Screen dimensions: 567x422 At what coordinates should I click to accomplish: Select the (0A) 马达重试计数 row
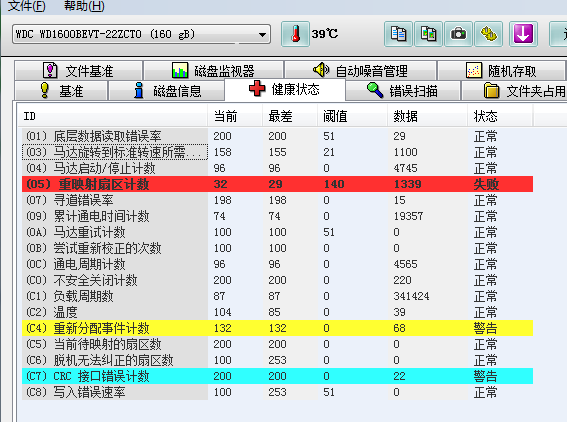tap(277, 232)
